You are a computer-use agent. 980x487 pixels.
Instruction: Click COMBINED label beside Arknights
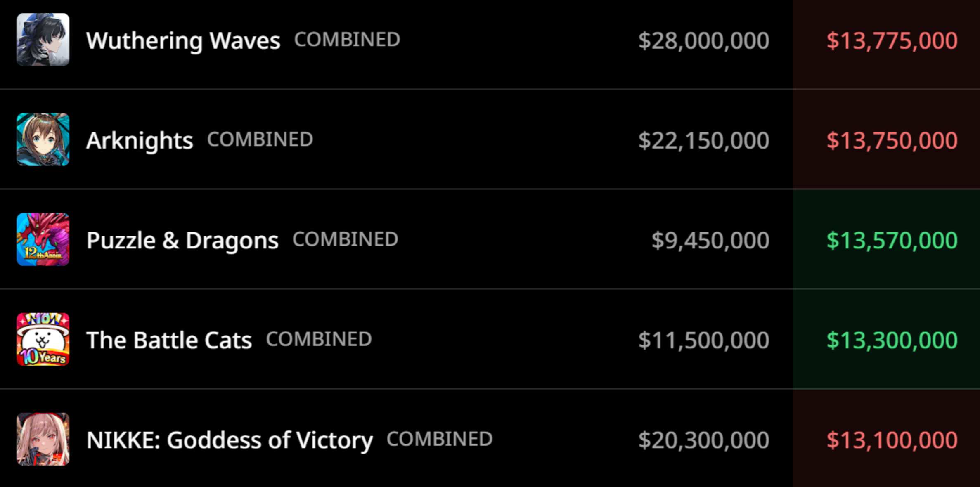pos(260,140)
